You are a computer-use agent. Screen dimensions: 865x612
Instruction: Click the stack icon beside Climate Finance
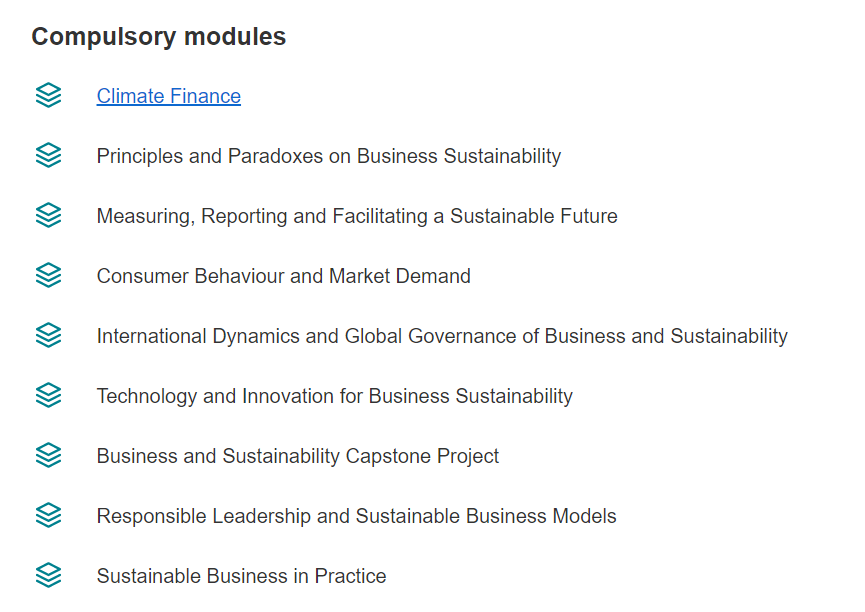[x=48, y=96]
